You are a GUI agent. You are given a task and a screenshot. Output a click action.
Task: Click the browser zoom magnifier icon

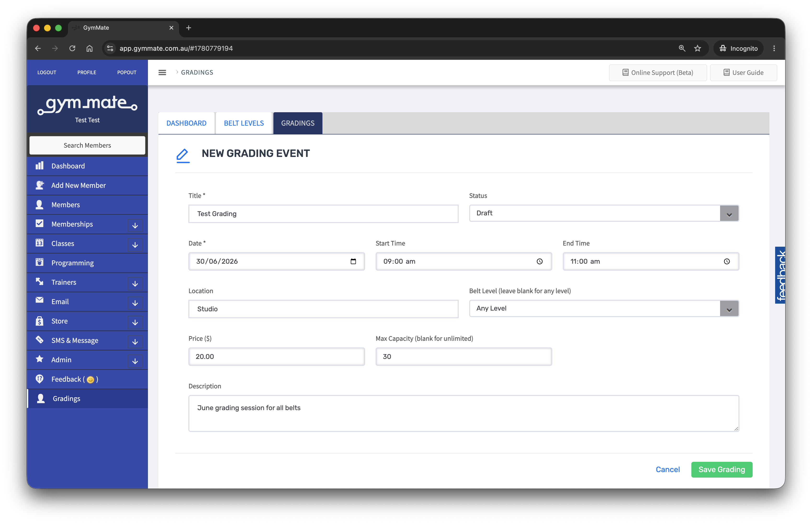(x=682, y=48)
